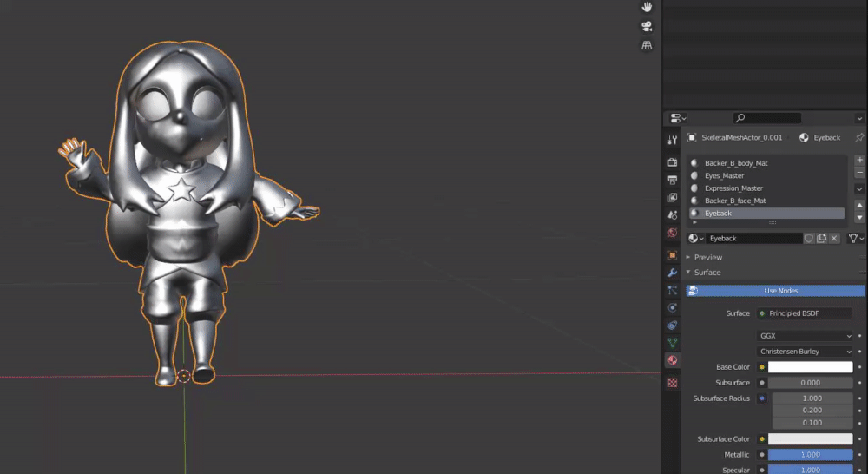Open the Particles properties tab
The image size is (868, 474).
[672, 290]
